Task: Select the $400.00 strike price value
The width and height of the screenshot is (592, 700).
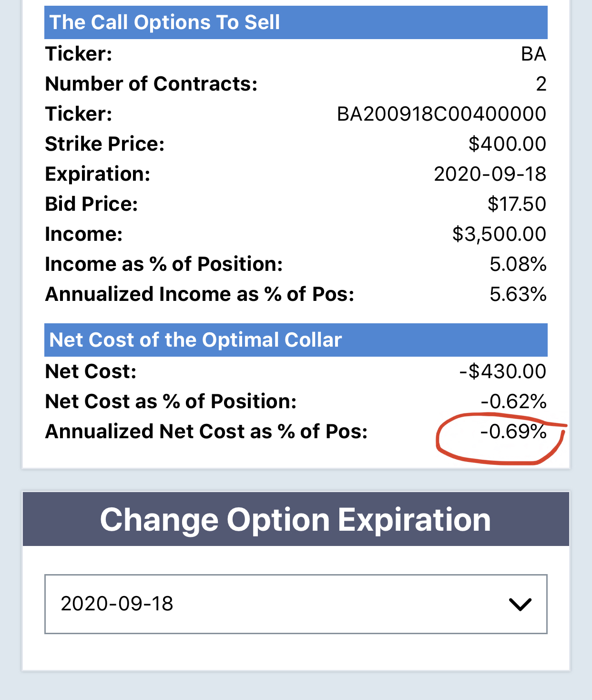Action: point(507,144)
